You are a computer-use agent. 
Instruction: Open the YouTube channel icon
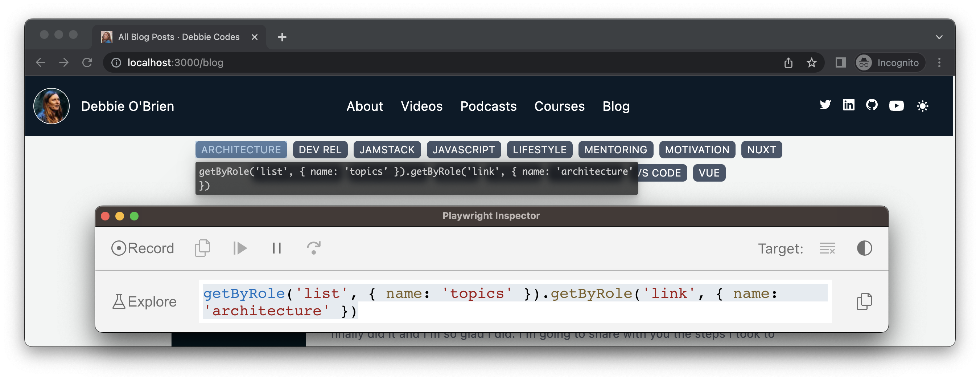click(x=897, y=105)
